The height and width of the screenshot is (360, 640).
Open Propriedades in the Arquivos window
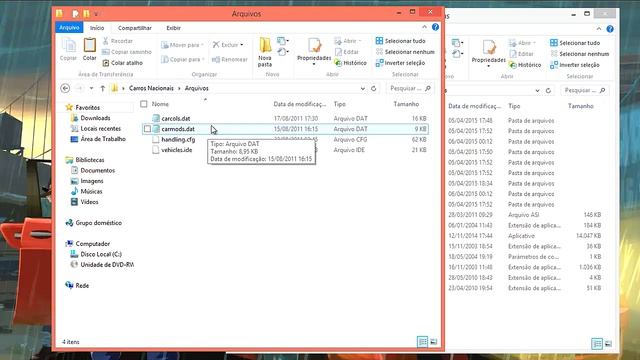pyautogui.click(x=314, y=51)
